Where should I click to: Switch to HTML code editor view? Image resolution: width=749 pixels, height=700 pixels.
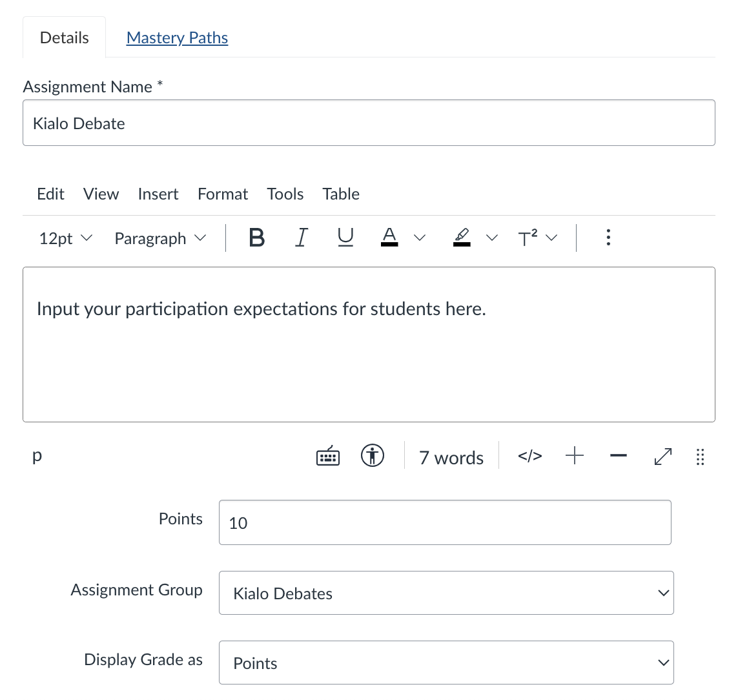coord(529,457)
